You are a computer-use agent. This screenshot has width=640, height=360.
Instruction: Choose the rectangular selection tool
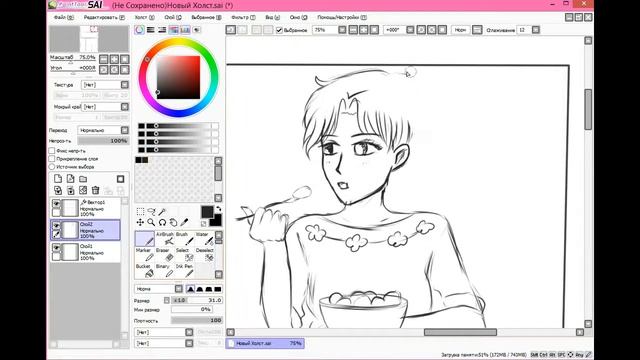tap(140, 211)
